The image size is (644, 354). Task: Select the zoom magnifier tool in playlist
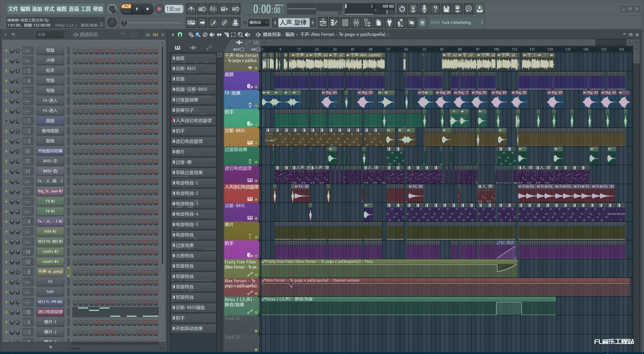240,35
